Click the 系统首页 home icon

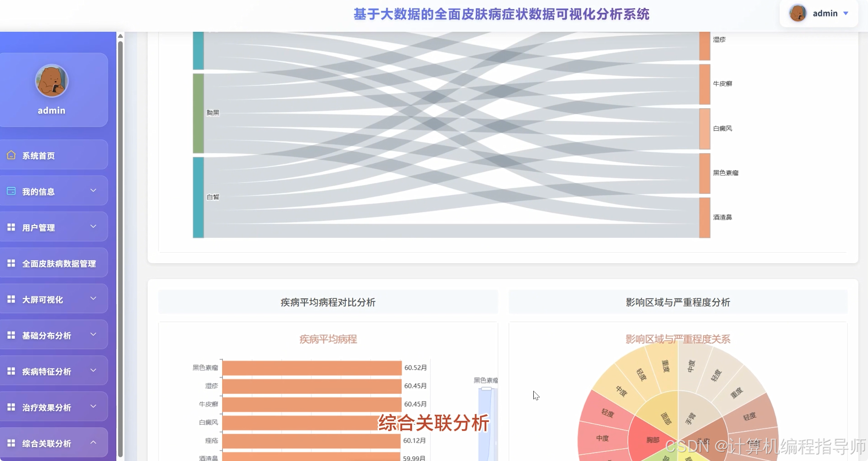click(11, 155)
